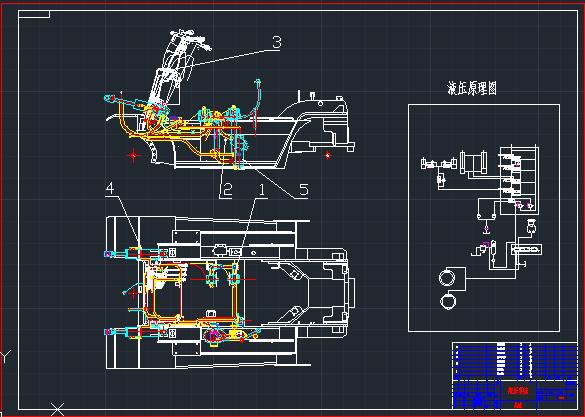Select the small rectangle at the frame's top-left corner

pos(34,14)
